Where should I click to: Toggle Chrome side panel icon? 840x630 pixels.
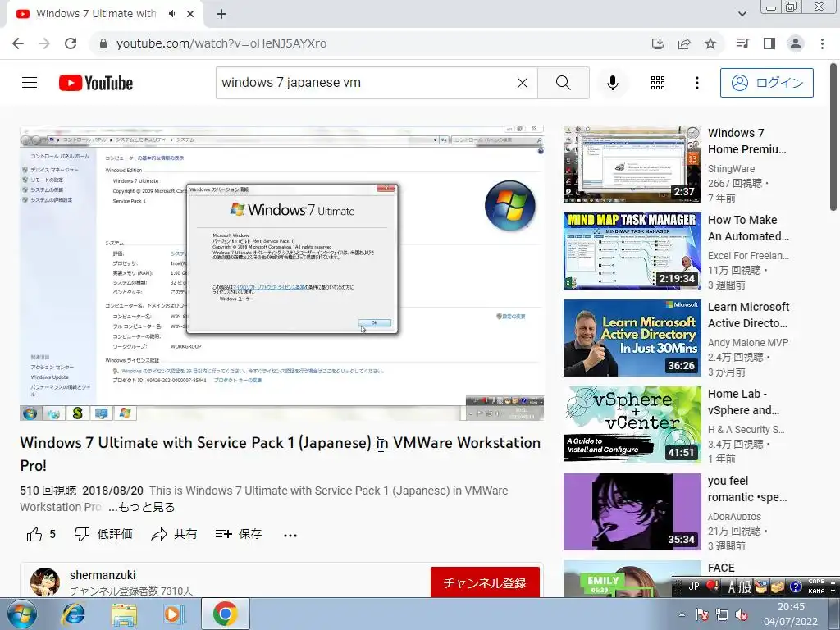click(x=769, y=43)
